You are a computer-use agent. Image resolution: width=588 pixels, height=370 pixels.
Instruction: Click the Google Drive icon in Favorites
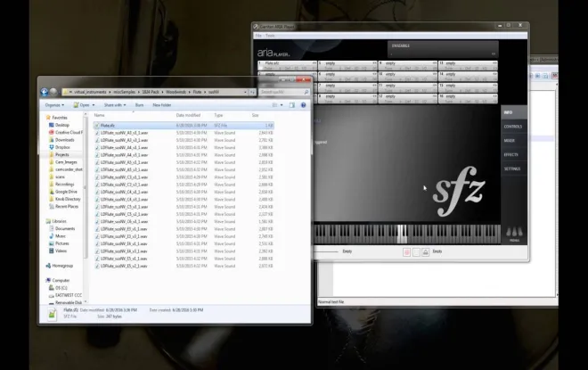click(x=52, y=192)
